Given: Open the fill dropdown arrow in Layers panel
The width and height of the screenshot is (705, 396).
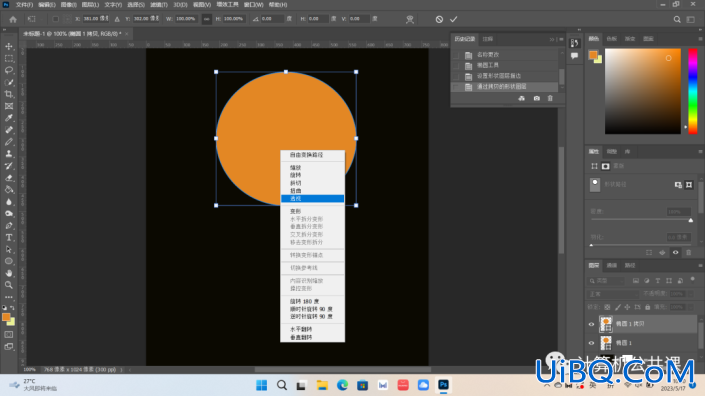Looking at the screenshot, I should [x=691, y=307].
